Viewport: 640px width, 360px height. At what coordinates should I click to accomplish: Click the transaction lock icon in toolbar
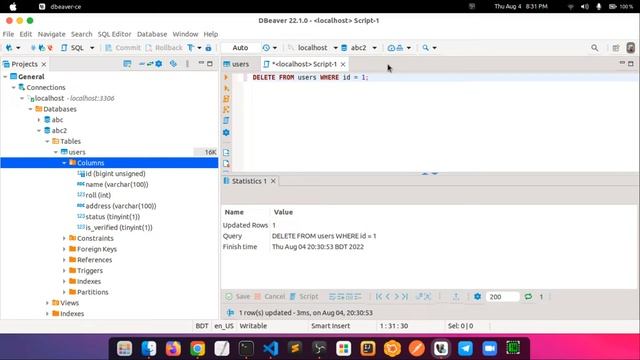point(208,48)
